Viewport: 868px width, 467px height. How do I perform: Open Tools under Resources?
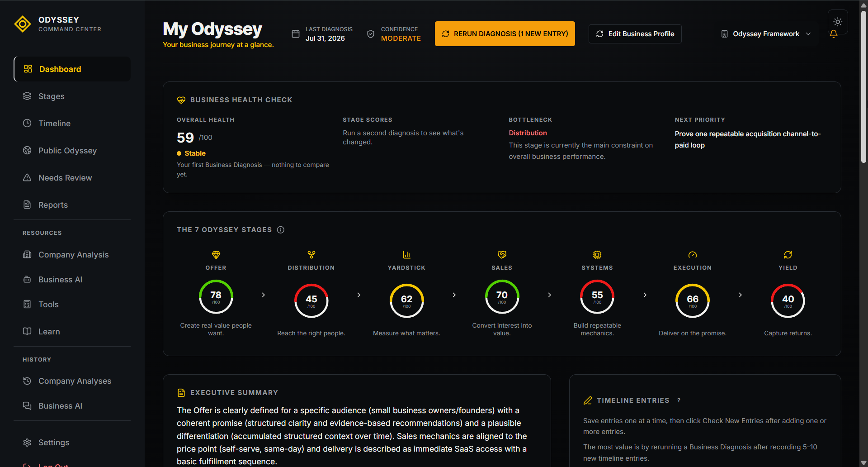tap(72, 304)
